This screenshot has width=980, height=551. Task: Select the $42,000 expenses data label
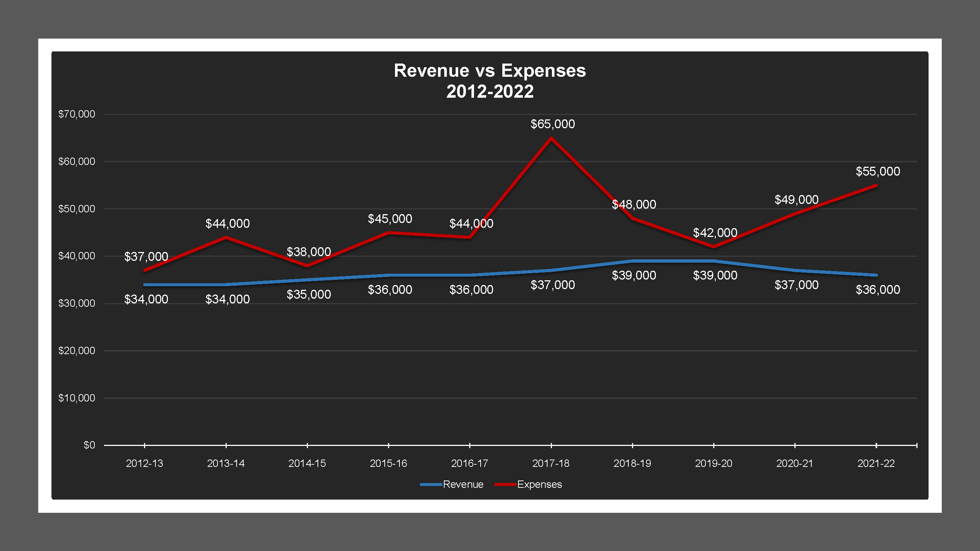point(715,233)
